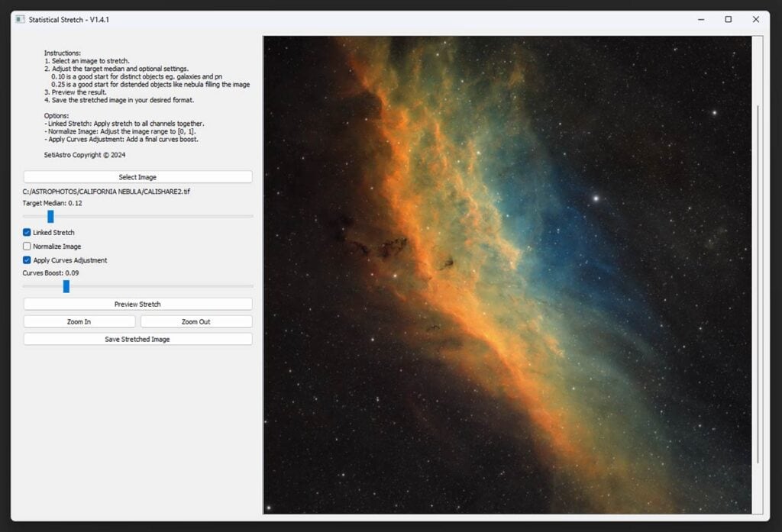The image size is (782, 532).
Task: Click the Statistical Stretch app icon in titlebar
Action: (21, 20)
